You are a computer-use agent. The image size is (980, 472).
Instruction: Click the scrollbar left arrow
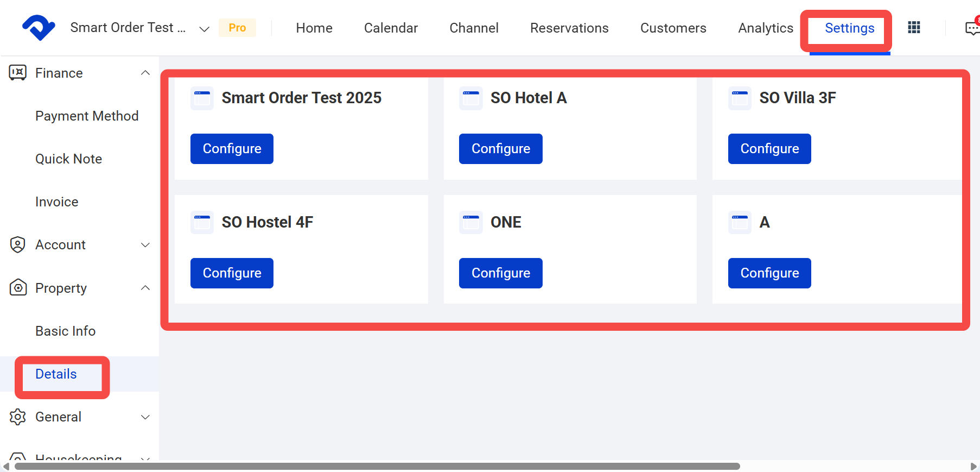(x=7, y=466)
